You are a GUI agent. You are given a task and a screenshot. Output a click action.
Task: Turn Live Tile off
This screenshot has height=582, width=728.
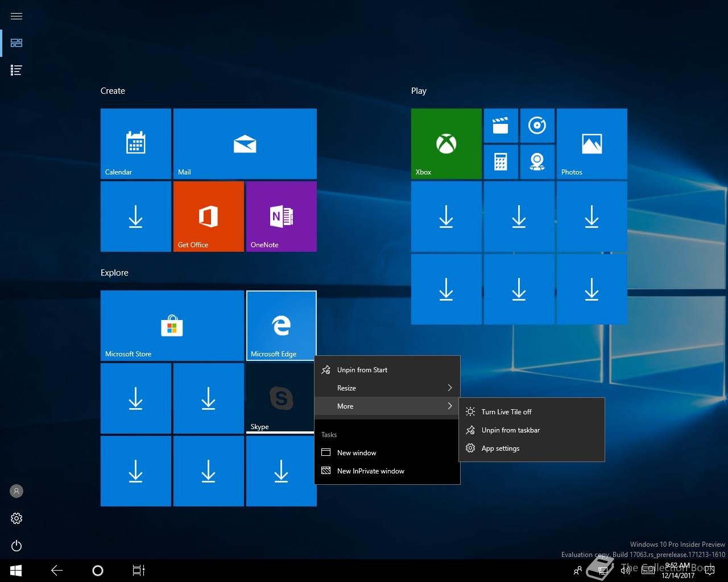coord(531,412)
